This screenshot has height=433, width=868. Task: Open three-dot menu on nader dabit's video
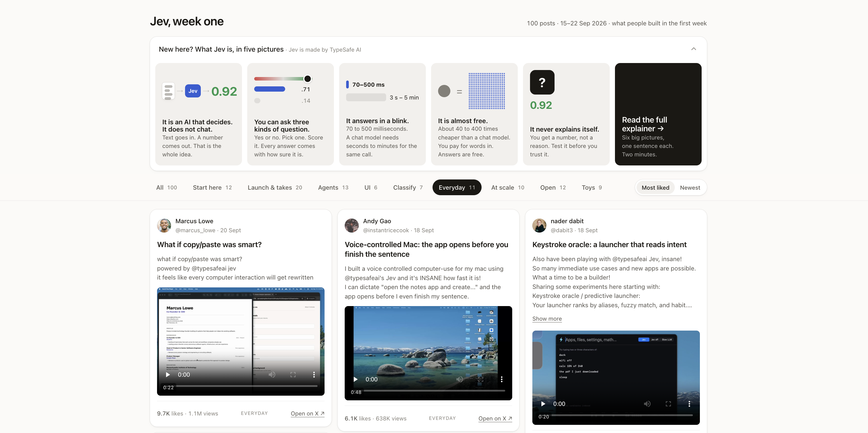click(x=689, y=404)
